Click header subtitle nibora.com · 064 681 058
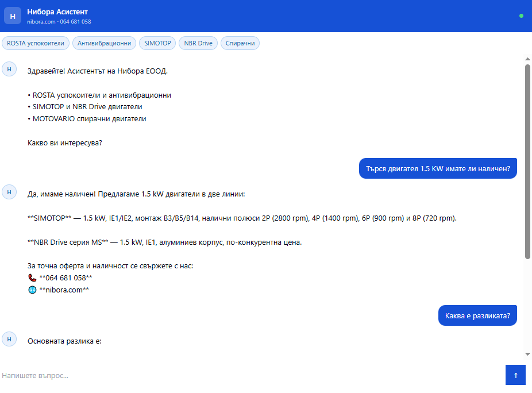Image resolution: width=532 pixels, height=393 pixels. (59, 22)
